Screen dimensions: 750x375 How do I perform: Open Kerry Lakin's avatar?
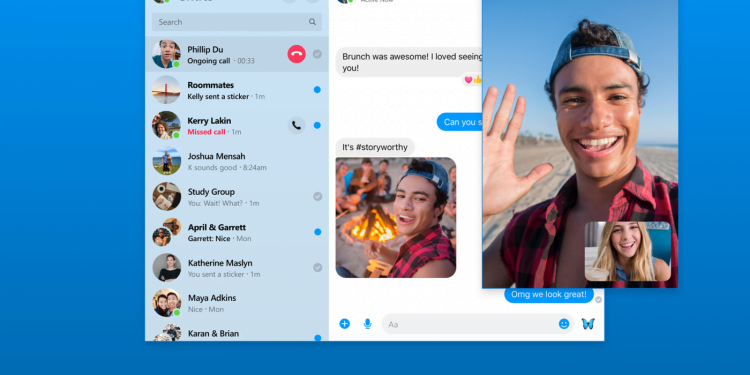pos(166,125)
